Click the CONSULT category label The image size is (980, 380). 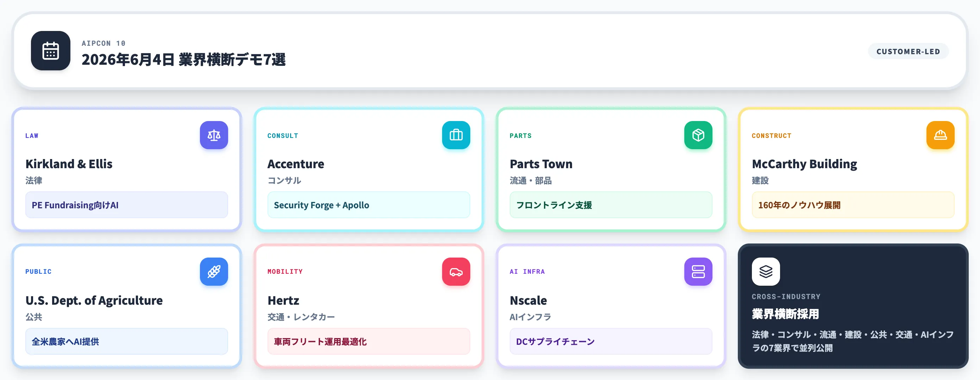point(283,136)
